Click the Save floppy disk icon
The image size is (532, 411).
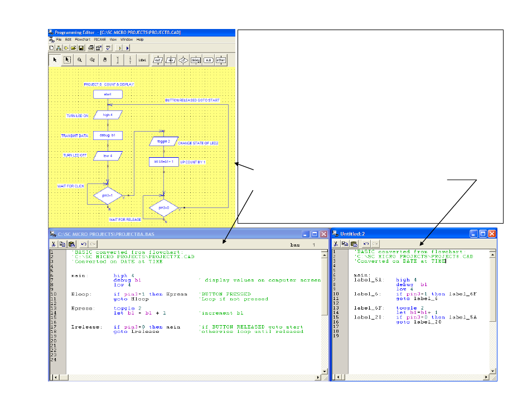(x=81, y=48)
